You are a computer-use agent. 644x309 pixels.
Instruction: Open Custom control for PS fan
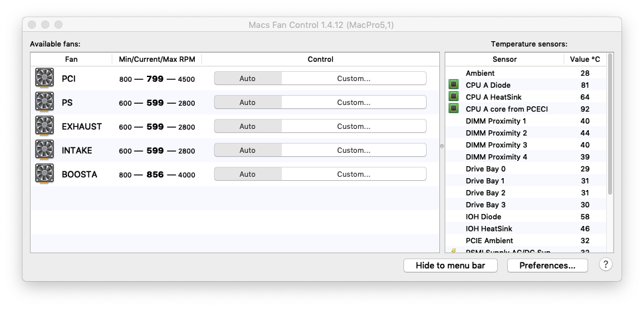[x=354, y=102]
